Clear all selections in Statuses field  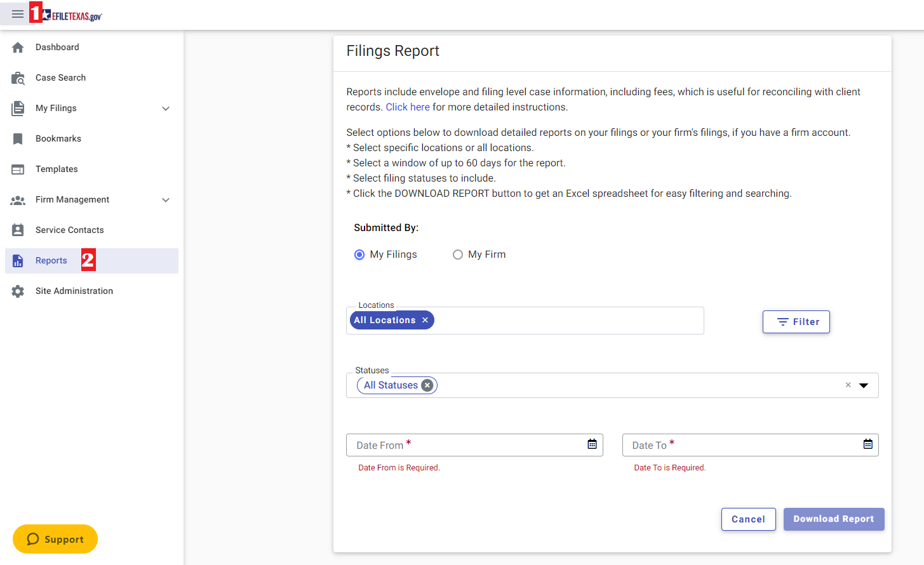click(848, 385)
